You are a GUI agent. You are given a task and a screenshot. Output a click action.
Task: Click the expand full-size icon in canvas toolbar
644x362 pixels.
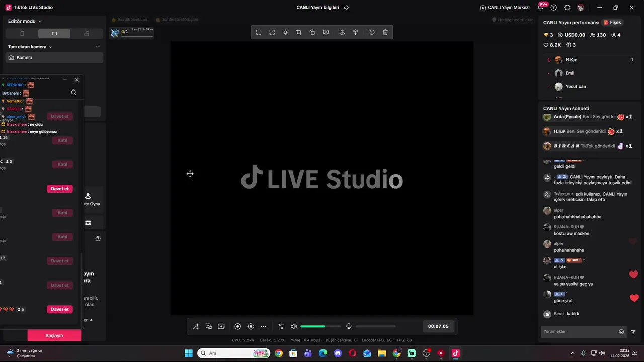click(x=272, y=32)
